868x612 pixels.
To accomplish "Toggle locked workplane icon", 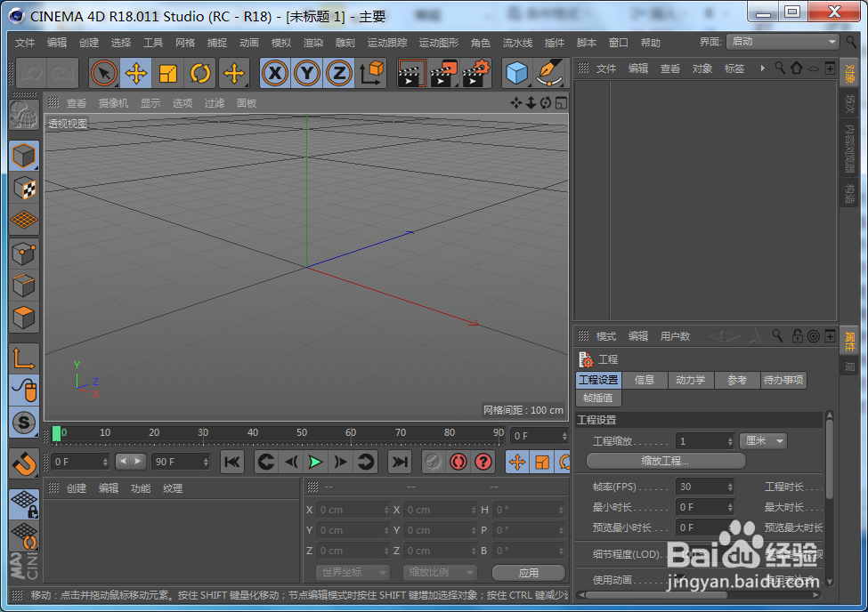I will 24,504.
